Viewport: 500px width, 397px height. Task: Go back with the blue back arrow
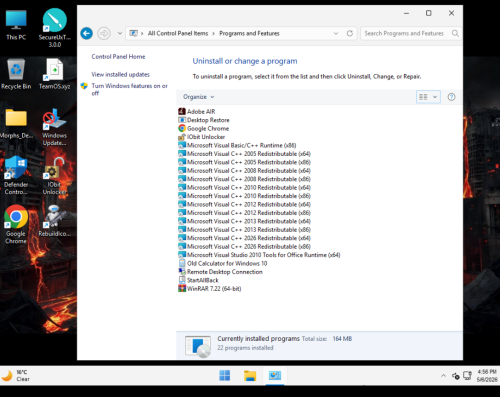[x=87, y=33]
